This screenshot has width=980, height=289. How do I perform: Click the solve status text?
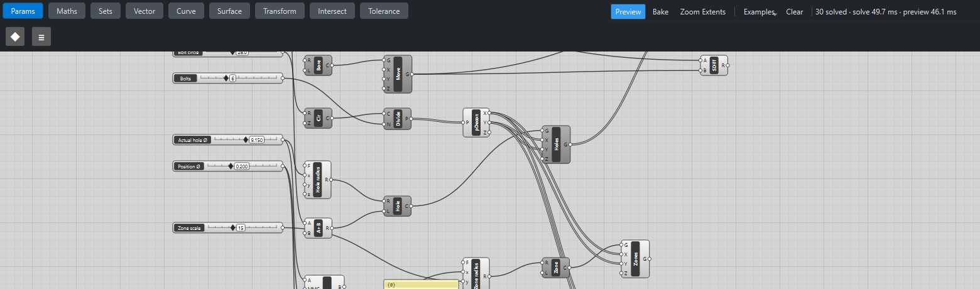886,12
